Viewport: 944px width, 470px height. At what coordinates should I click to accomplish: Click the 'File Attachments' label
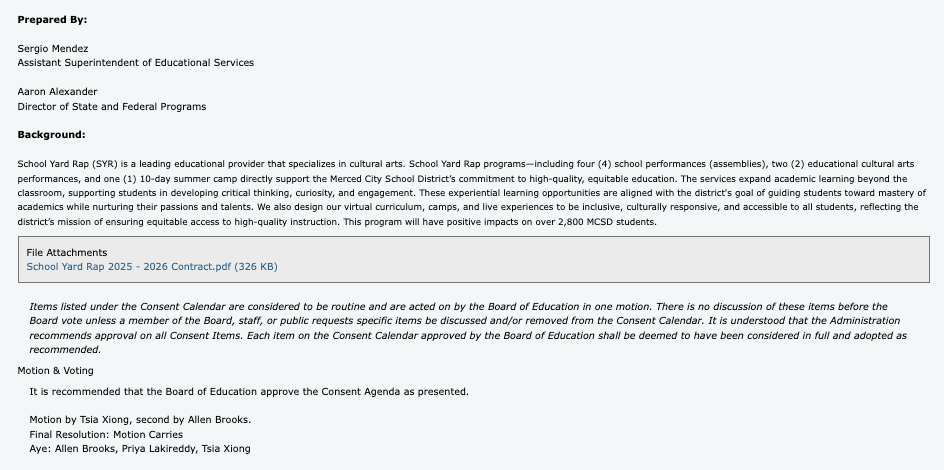pos(66,253)
